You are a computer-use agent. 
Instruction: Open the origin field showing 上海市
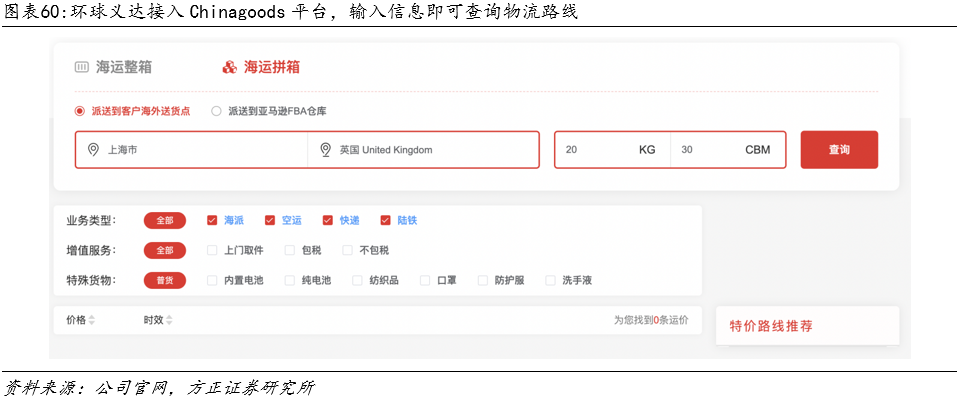pos(192,149)
